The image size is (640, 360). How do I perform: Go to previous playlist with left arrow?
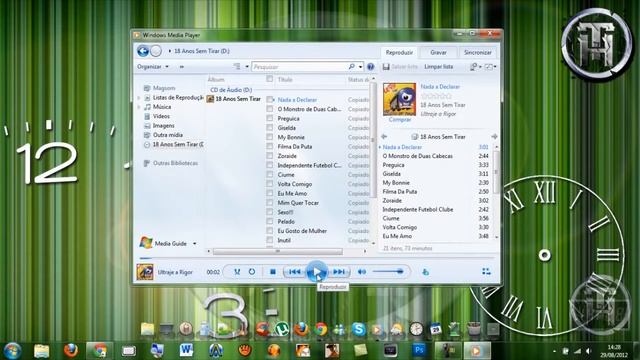pyautogui.click(x=384, y=137)
